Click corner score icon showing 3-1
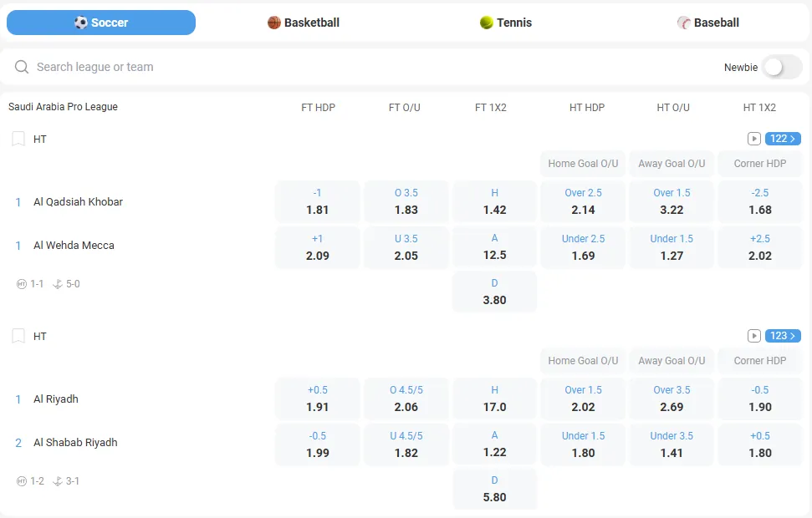Image resolution: width=812 pixels, height=518 pixels. click(x=58, y=481)
